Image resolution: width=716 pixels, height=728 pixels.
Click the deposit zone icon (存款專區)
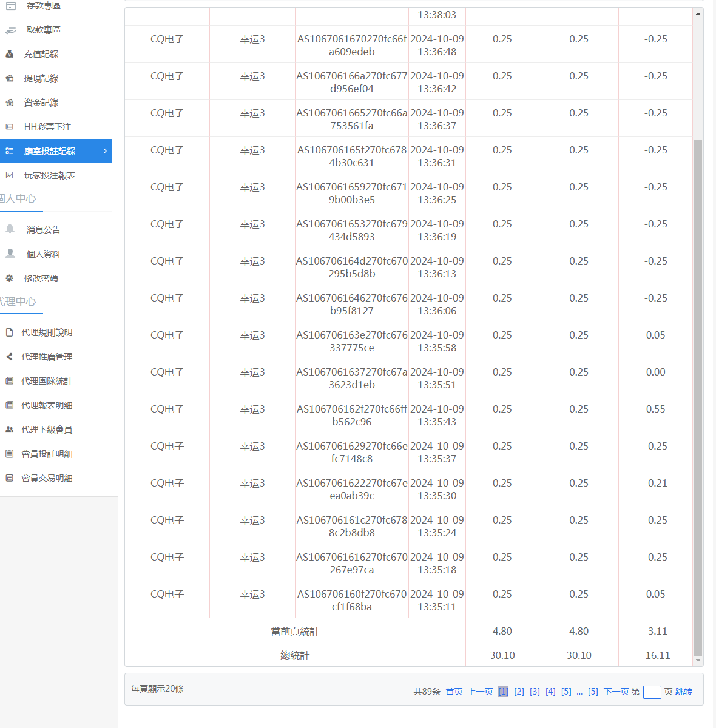10,5
